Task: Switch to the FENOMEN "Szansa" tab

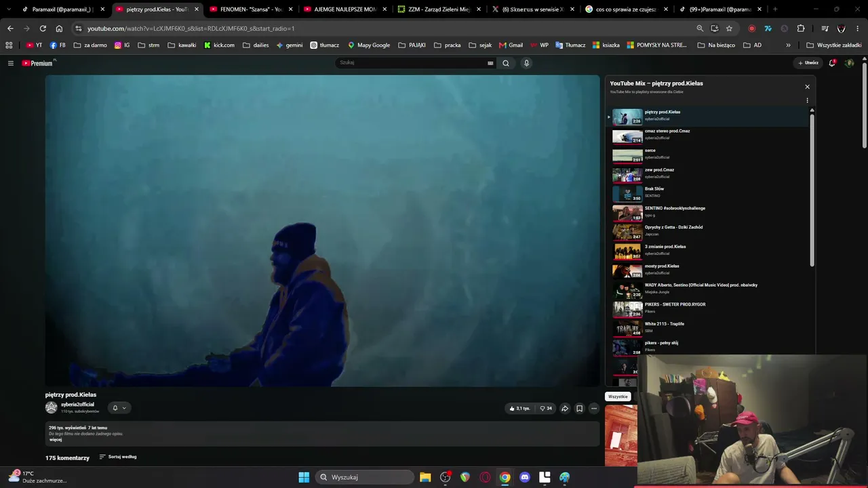Action: [251, 9]
